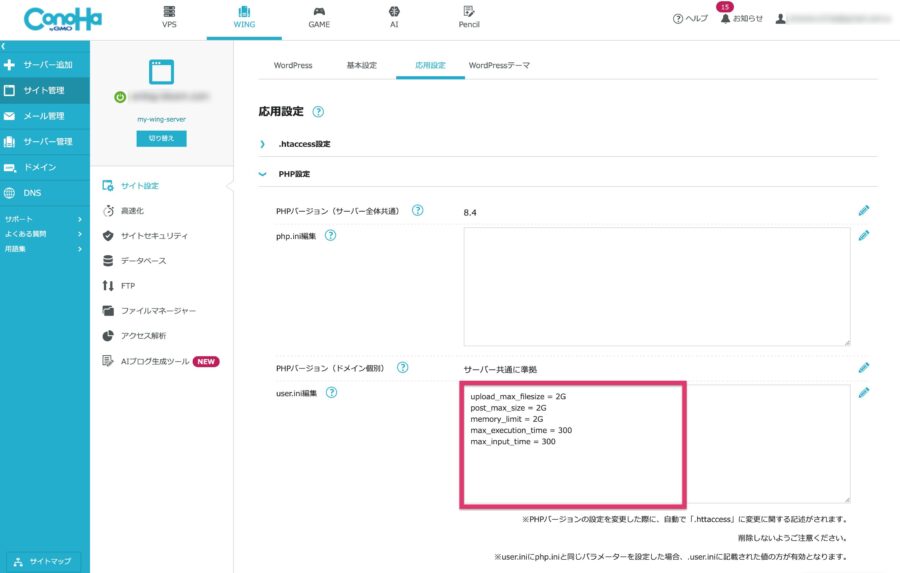
Task: Switch to the WordPress tab
Action: pos(293,65)
